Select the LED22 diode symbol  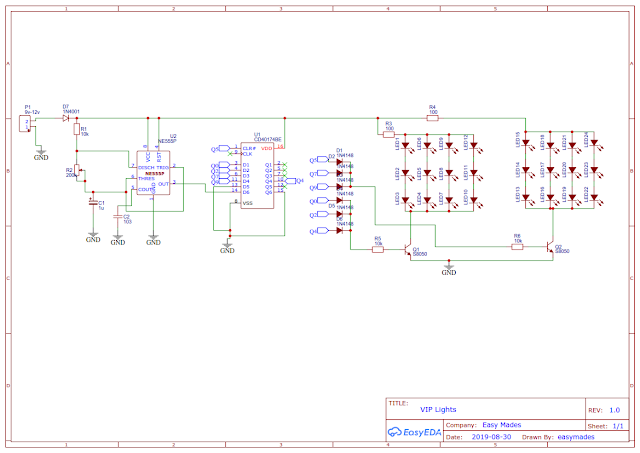(595, 198)
